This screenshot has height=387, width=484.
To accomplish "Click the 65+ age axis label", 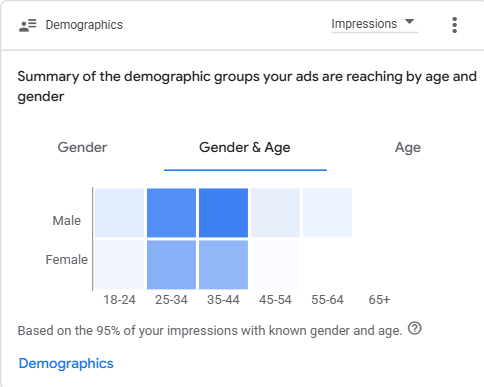I will coord(379,300).
